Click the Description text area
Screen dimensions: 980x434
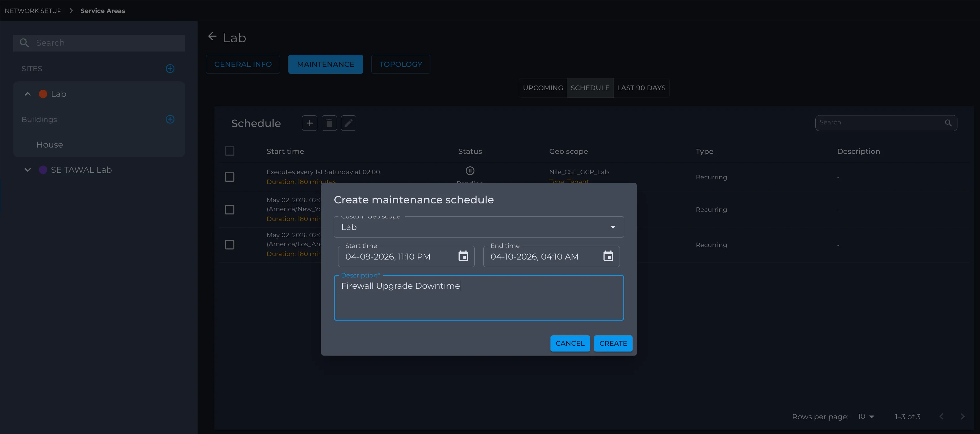click(479, 298)
